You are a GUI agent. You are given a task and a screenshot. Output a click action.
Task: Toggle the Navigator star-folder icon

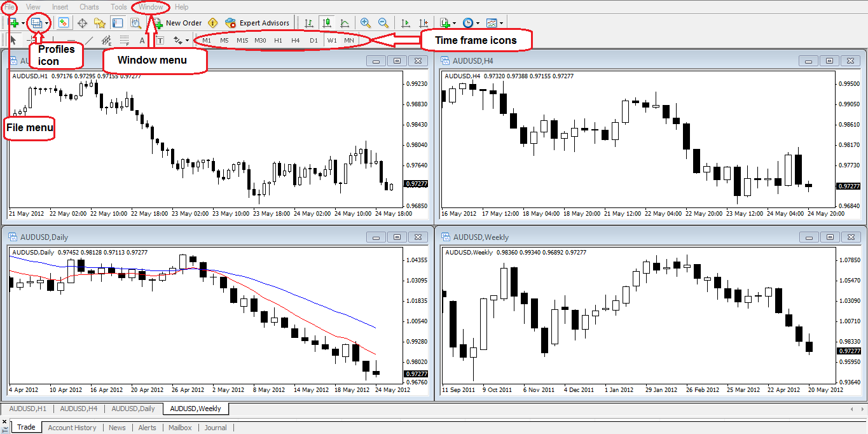pyautogui.click(x=100, y=23)
